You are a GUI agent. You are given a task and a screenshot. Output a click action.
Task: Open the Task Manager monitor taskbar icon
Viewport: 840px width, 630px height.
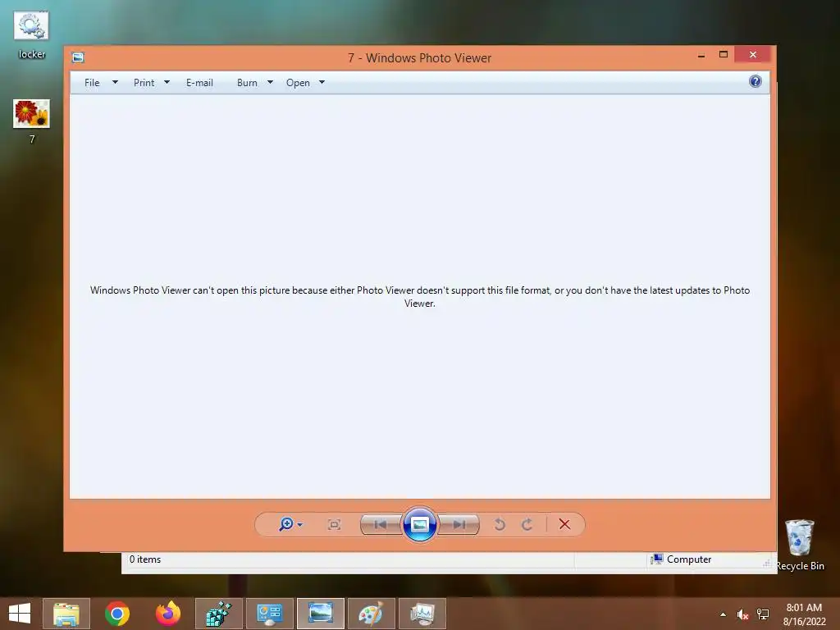click(x=422, y=614)
